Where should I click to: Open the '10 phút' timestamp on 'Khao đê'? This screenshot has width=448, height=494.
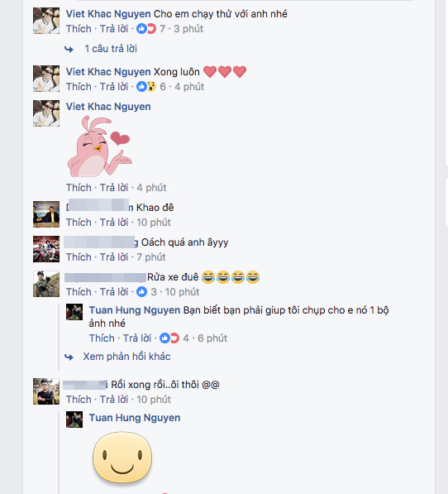[154, 223]
